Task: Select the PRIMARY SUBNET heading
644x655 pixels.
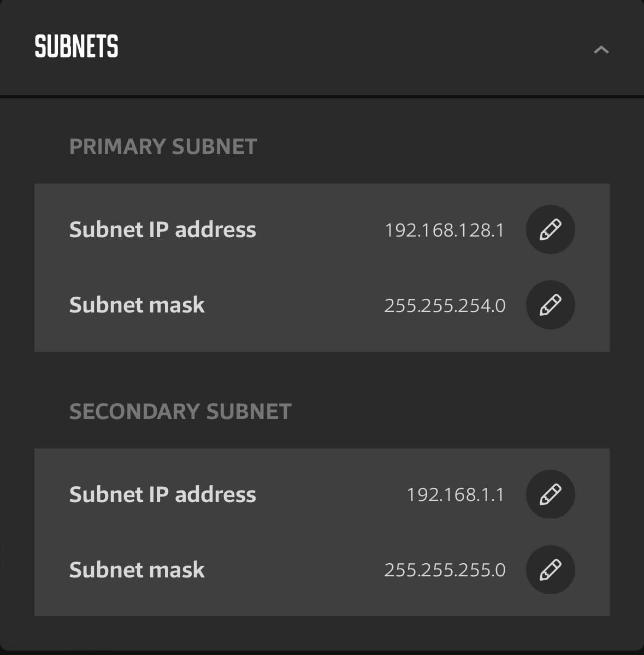Action: click(x=163, y=146)
